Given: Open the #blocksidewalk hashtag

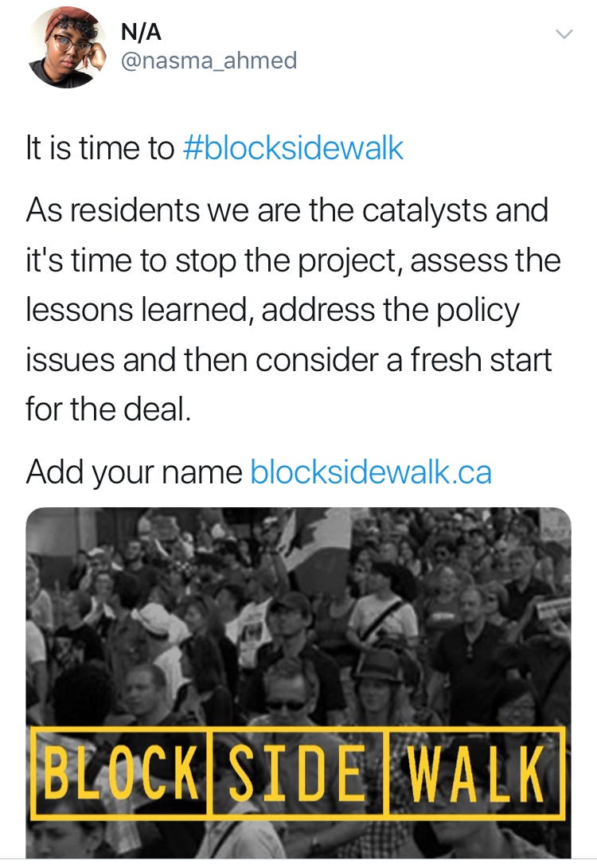Looking at the screenshot, I should point(293,148).
